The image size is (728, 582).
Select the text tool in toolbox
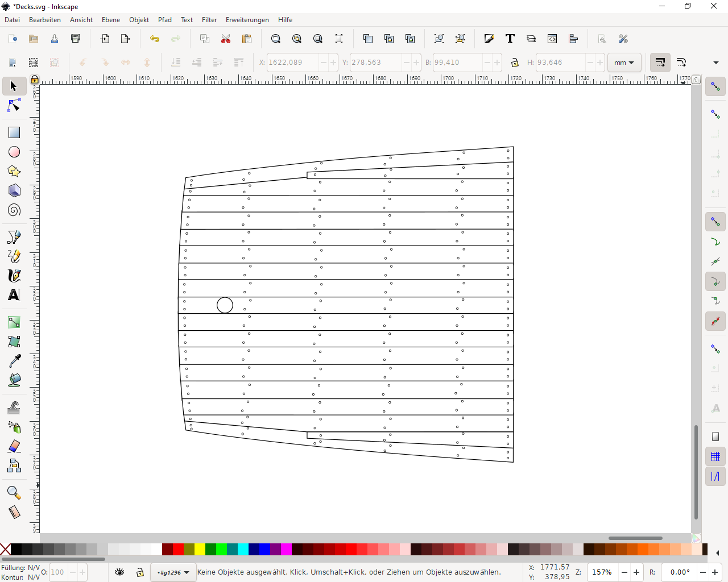click(14, 295)
